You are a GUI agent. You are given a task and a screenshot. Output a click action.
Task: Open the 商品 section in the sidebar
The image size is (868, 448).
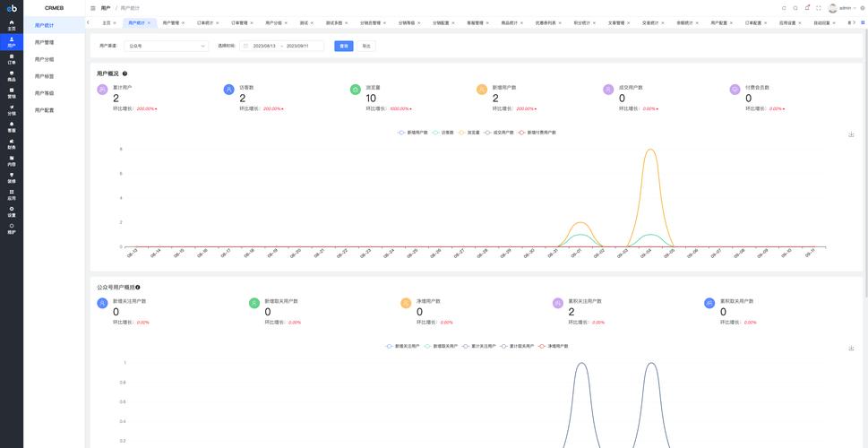[x=12, y=77]
